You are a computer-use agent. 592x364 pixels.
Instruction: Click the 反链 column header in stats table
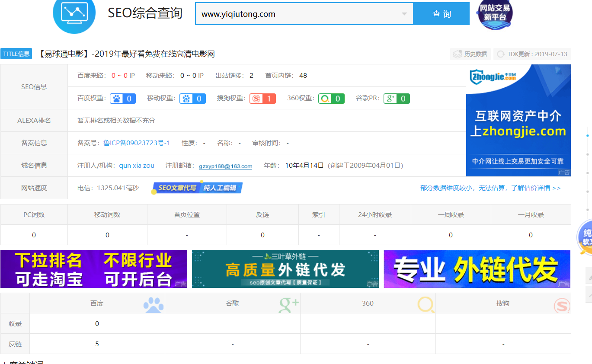click(262, 215)
